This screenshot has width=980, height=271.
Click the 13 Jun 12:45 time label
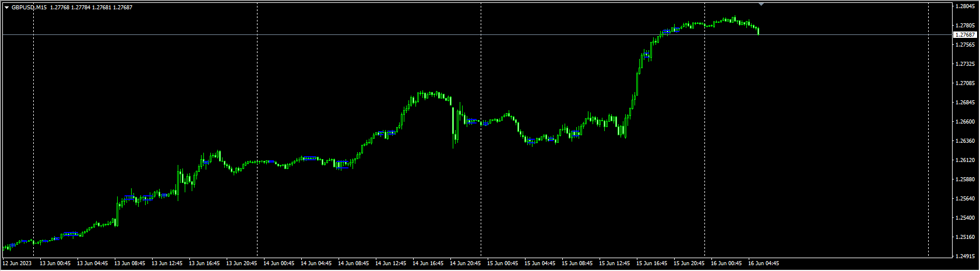(167, 263)
